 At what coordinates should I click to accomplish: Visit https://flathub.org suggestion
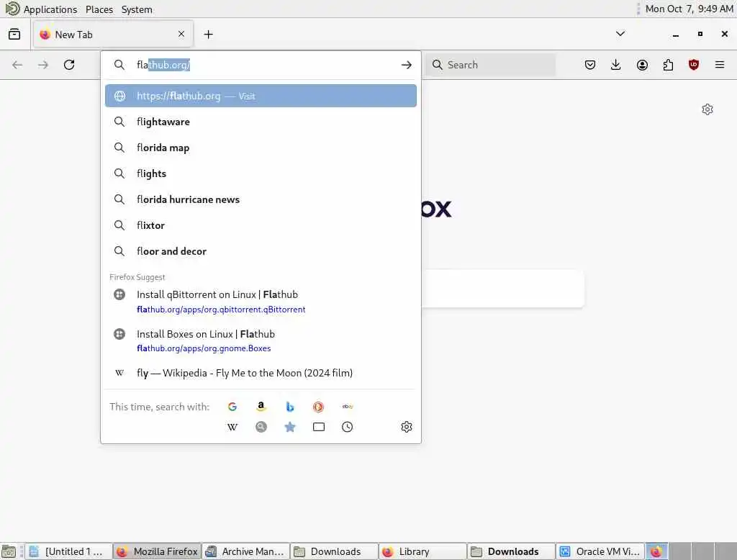[x=261, y=96]
